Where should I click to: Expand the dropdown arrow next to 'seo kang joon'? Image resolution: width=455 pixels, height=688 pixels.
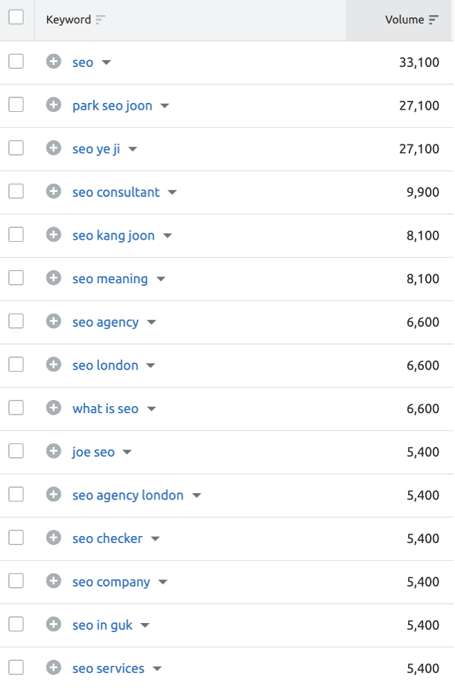167,236
